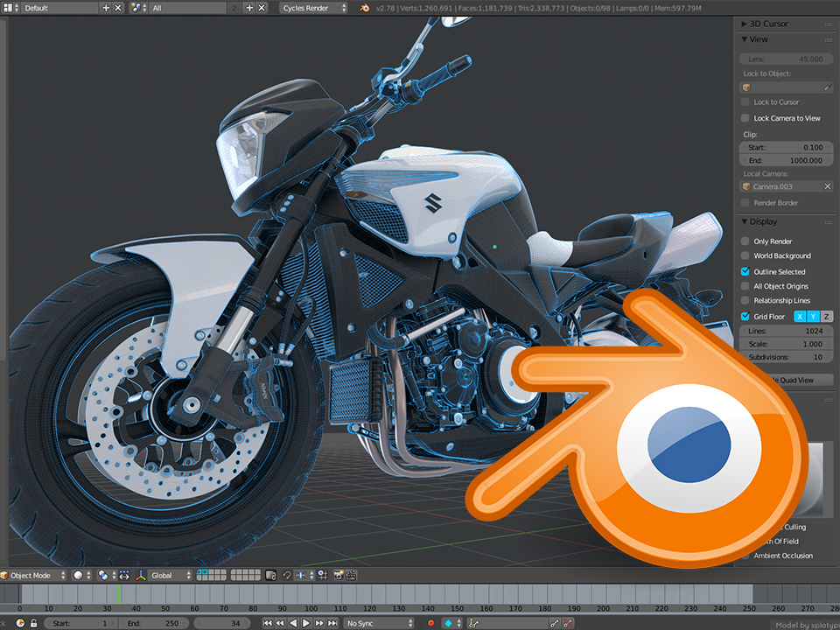Open the screen layout browser icon
Viewport: 840px width, 630px height.
tap(10, 8)
